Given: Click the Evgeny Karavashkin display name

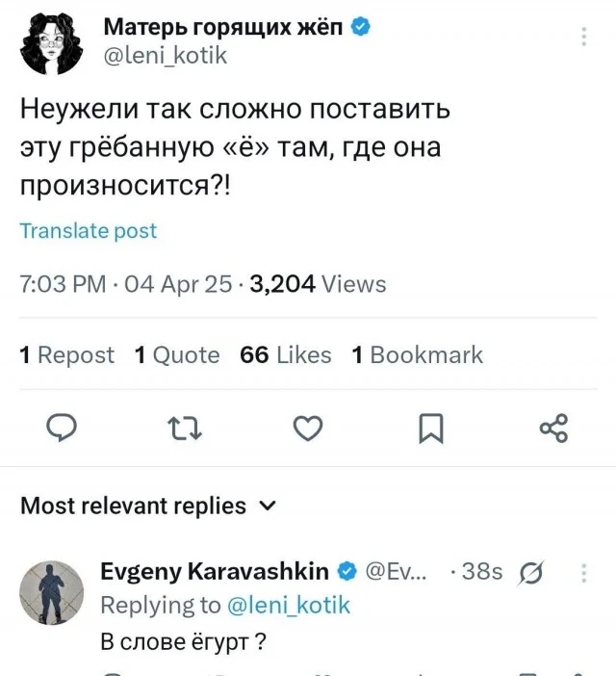Looking at the screenshot, I should (x=215, y=571).
